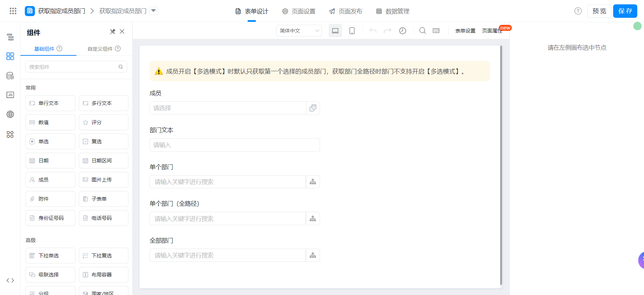Click the 单个部门 search field

tap(228, 182)
